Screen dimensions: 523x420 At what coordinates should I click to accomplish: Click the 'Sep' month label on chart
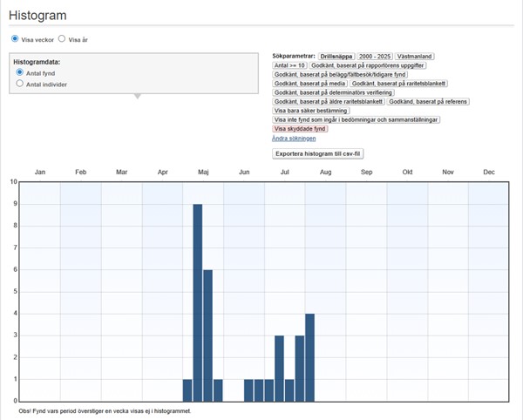pyautogui.click(x=366, y=173)
